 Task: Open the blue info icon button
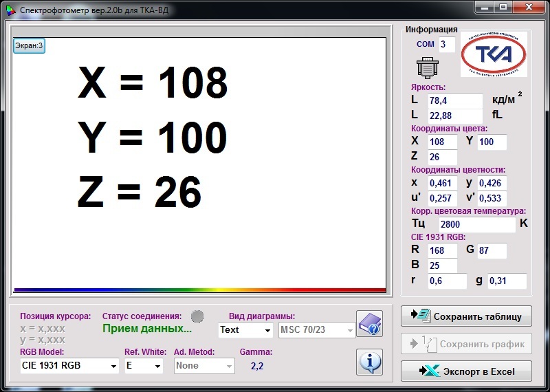pyautogui.click(x=369, y=361)
